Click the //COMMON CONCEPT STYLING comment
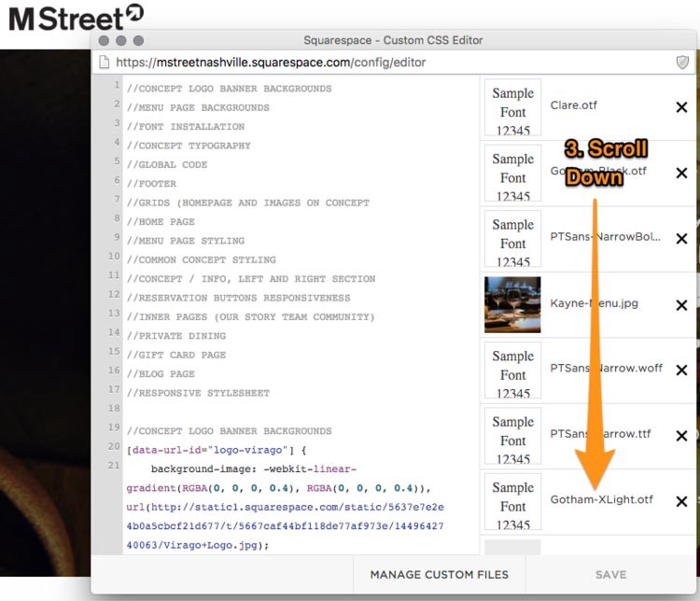The image size is (700, 601). (x=201, y=259)
